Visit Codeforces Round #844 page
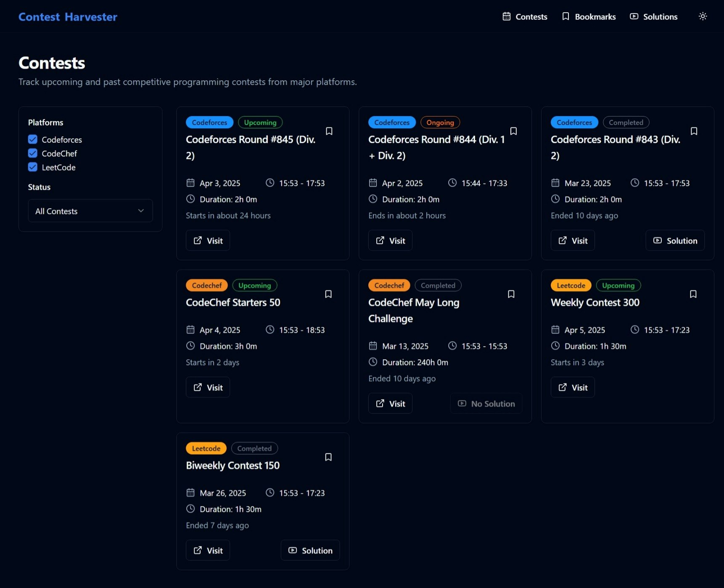 click(391, 241)
